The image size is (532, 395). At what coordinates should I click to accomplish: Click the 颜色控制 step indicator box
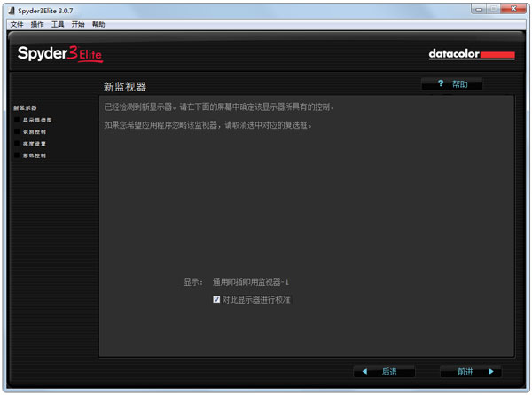coord(16,154)
